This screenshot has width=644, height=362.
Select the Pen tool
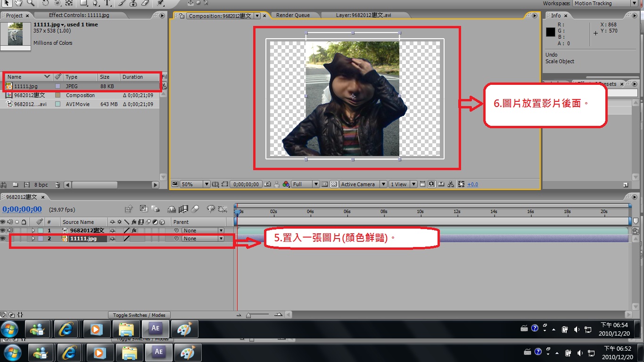(x=95, y=3)
